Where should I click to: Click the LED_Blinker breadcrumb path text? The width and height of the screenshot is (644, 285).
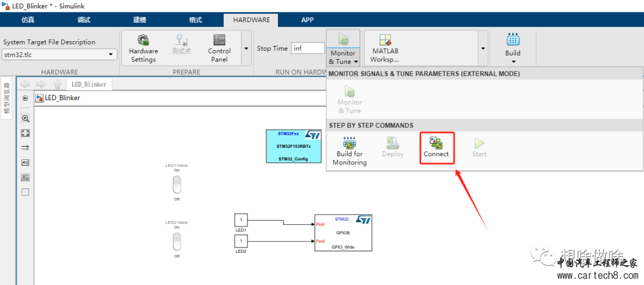(x=63, y=98)
